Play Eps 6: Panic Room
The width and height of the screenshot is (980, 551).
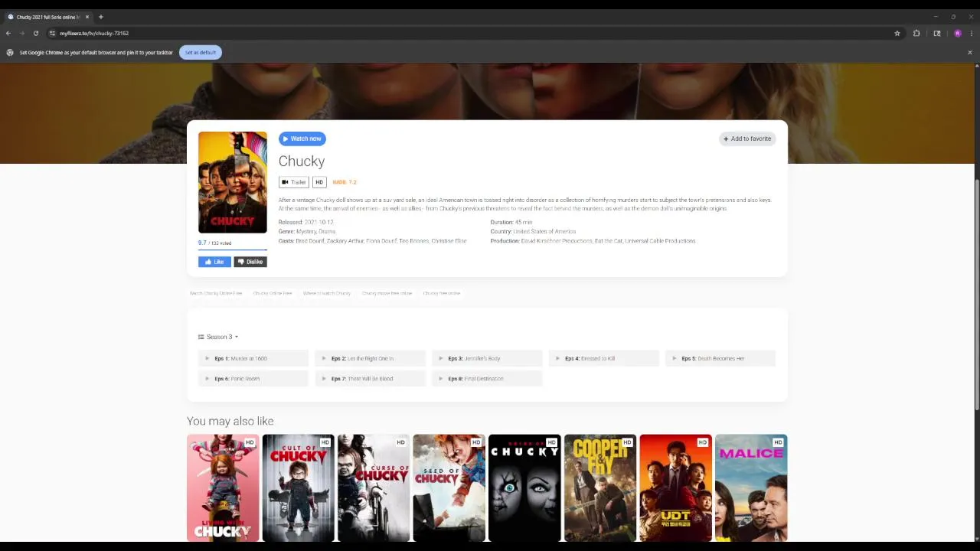click(x=253, y=379)
